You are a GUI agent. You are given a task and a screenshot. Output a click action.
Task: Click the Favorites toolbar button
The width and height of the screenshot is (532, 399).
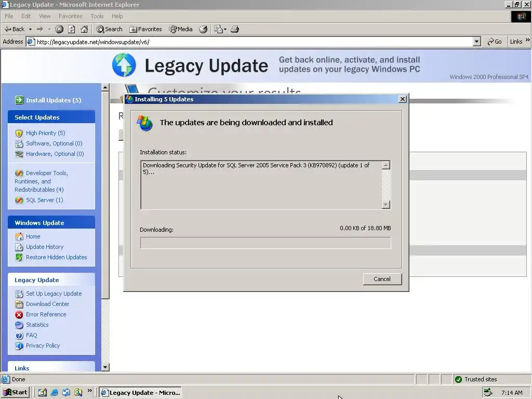[145, 29]
